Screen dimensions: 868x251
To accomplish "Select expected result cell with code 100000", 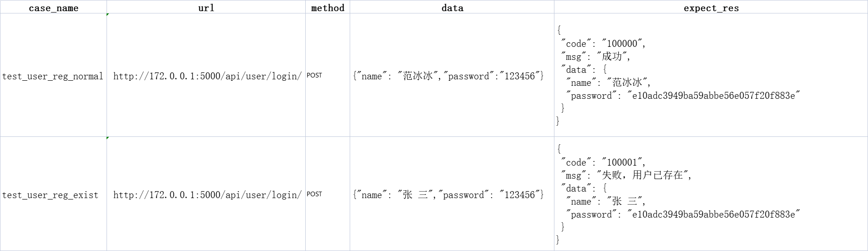I will 711,75.
